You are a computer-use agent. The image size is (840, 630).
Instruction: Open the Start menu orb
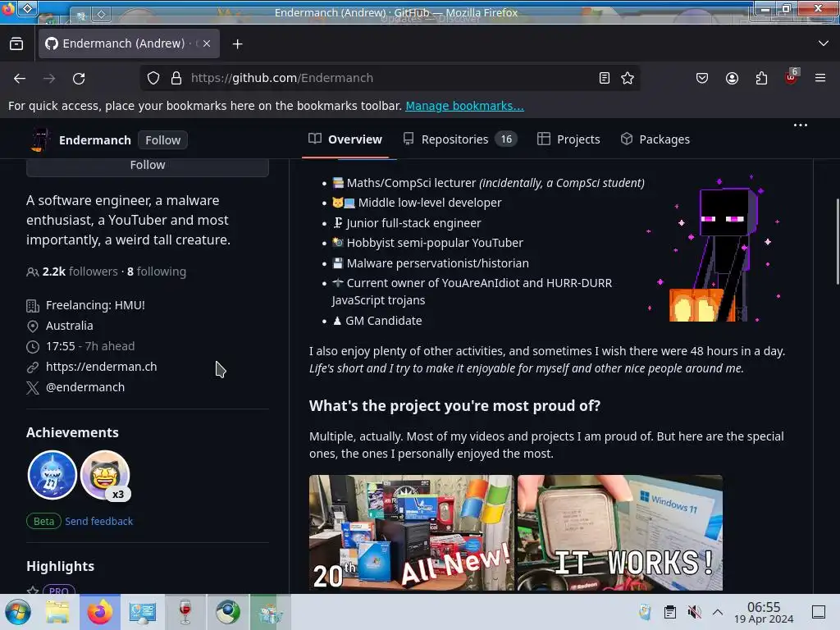pyautogui.click(x=18, y=612)
